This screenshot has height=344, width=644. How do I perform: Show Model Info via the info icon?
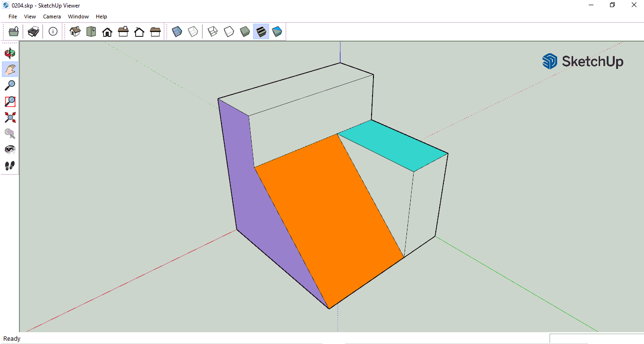(53, 32)
